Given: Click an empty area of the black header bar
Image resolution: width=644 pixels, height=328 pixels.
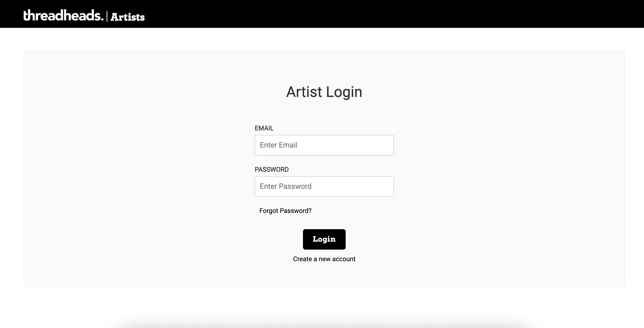Looking at the screenshot, I should (375, 14).
